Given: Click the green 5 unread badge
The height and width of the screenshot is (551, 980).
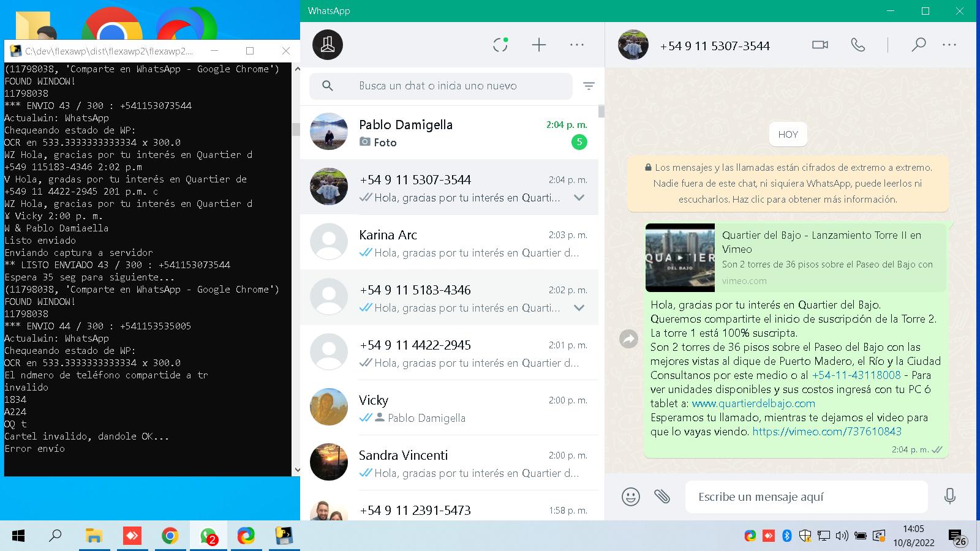Looking at the screenshot, I should (579, 142).
